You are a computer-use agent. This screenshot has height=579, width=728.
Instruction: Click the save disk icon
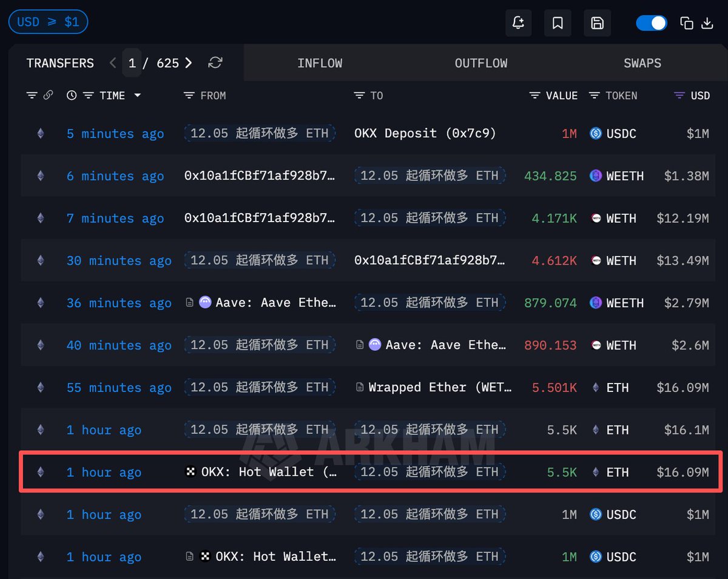click(x=597, y=23)
